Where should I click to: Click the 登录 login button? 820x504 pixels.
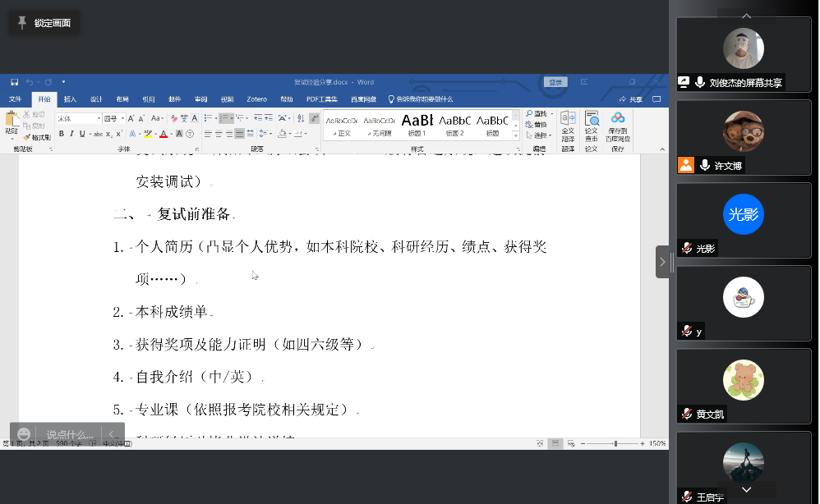[555, 82]
